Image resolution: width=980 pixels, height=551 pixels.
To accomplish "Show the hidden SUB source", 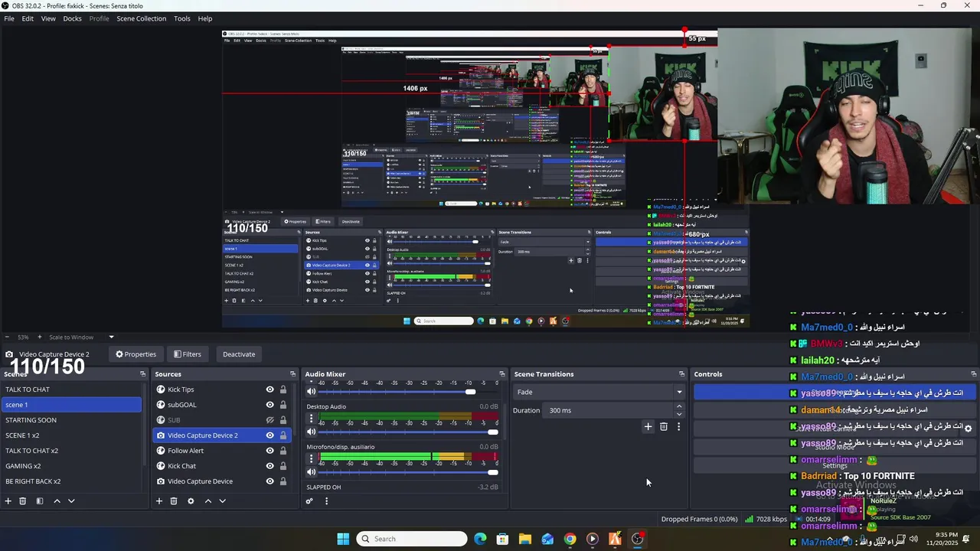I will tap(269, 420).
